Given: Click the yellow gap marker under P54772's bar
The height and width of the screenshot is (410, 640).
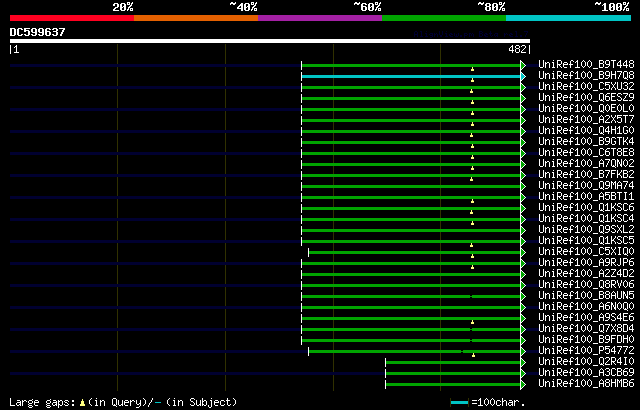Looking at the screenshot, I should pyautogui.click(x=473, y=355).
